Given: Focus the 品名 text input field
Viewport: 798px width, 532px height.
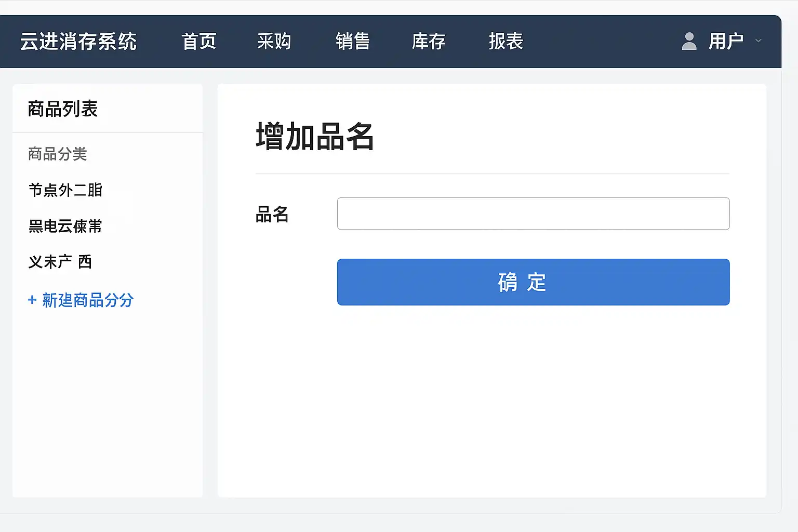Looking at the screenshot, I should 533,214.
